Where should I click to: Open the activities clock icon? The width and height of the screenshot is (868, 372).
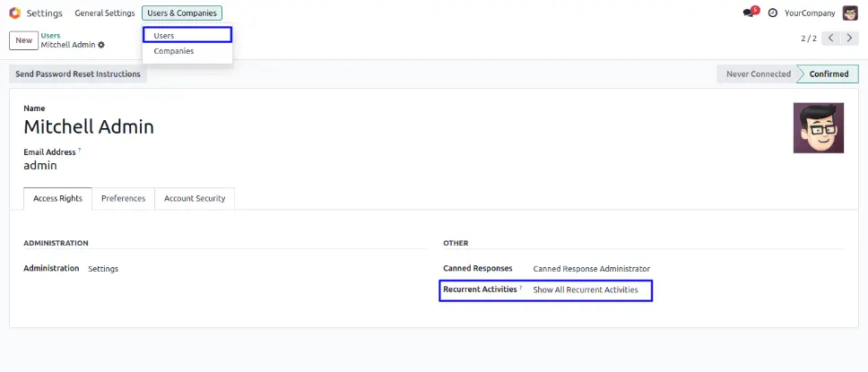point(773,13)
